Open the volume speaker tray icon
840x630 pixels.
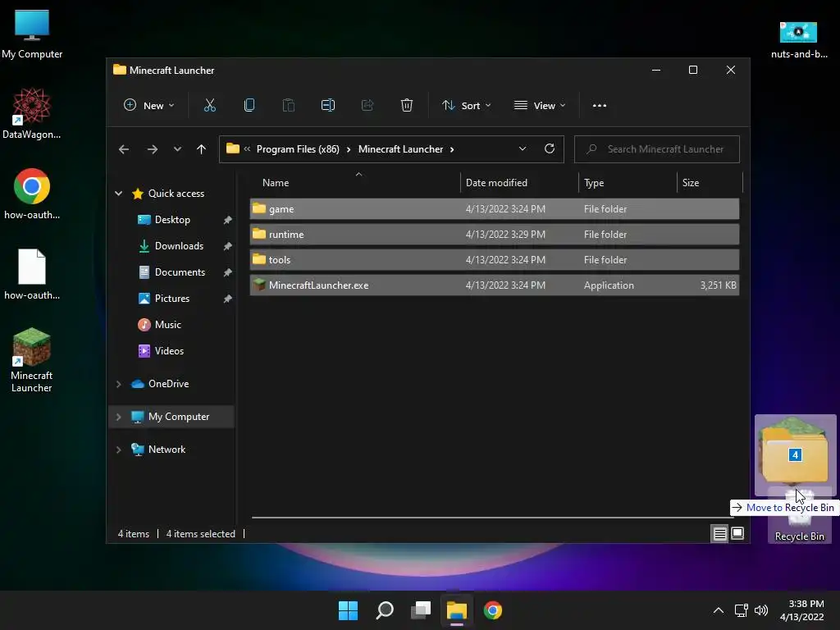point(760,610)
